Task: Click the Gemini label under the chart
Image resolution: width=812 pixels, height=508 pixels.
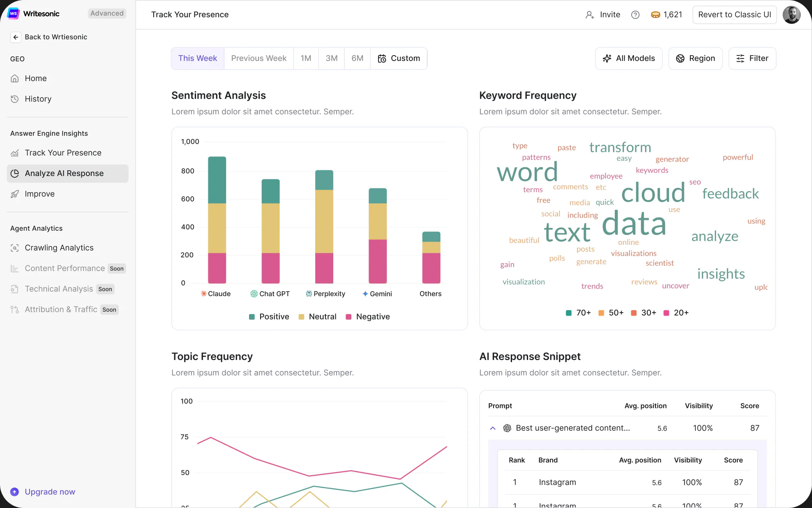Action: 377,294
